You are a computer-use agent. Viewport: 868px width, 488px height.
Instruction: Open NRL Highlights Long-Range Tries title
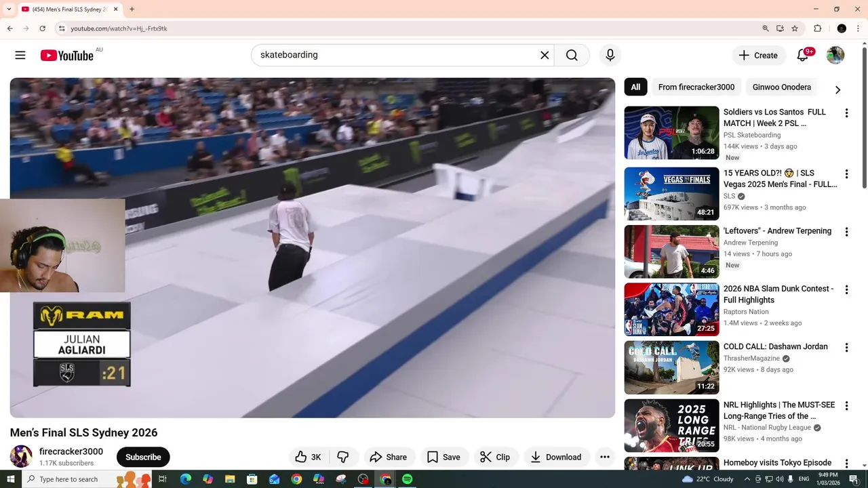click(779, 411)
